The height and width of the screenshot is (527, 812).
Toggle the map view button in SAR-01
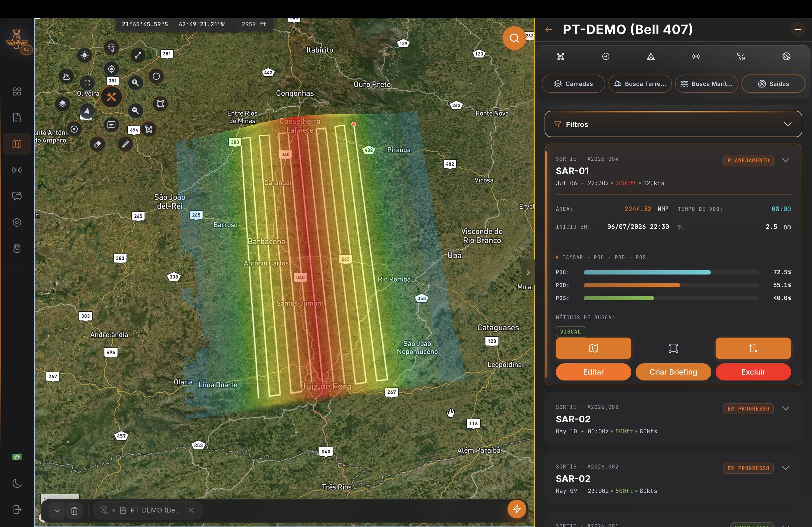pos(593,348)
